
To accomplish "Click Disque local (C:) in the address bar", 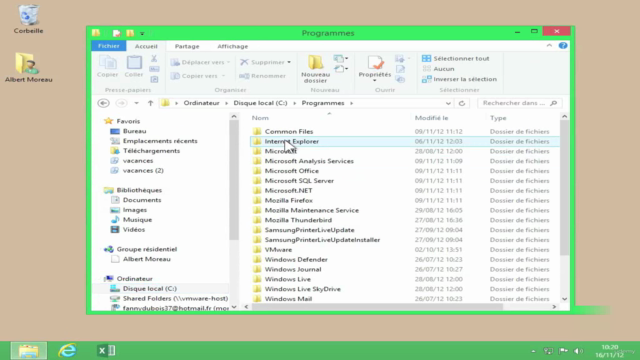I will [x=260, y=103].
